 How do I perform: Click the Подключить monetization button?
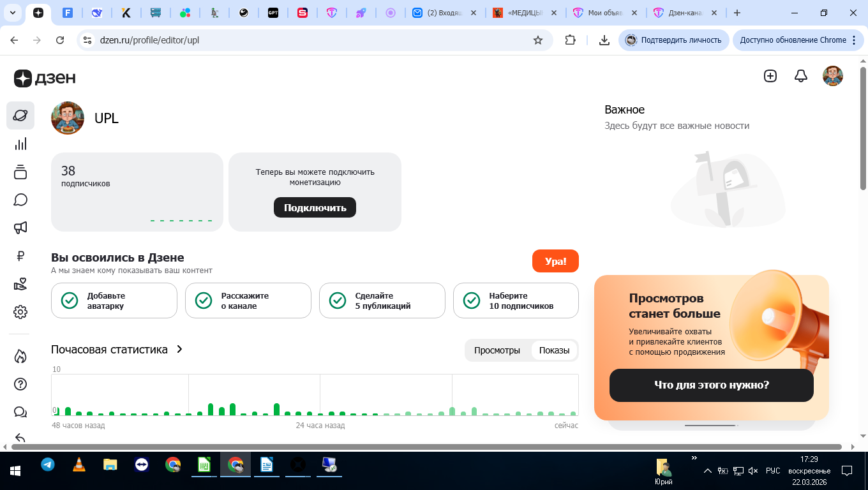pos(315,207)
